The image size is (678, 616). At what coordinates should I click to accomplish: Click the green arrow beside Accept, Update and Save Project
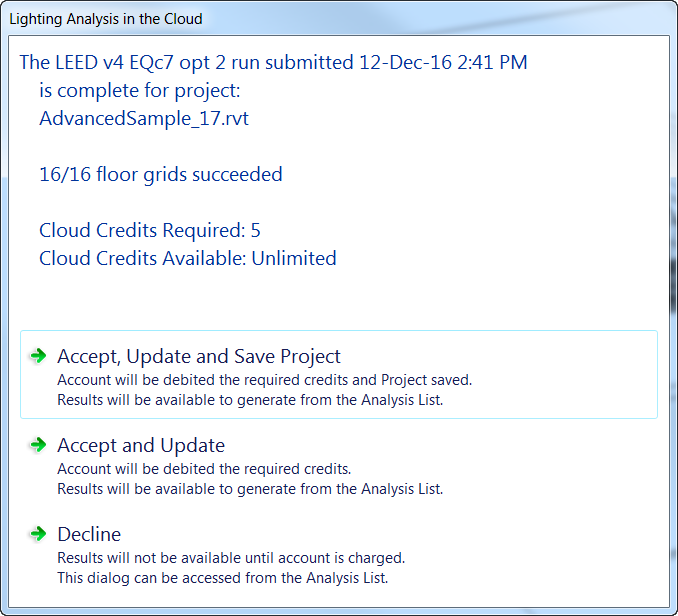coord(39,355)
